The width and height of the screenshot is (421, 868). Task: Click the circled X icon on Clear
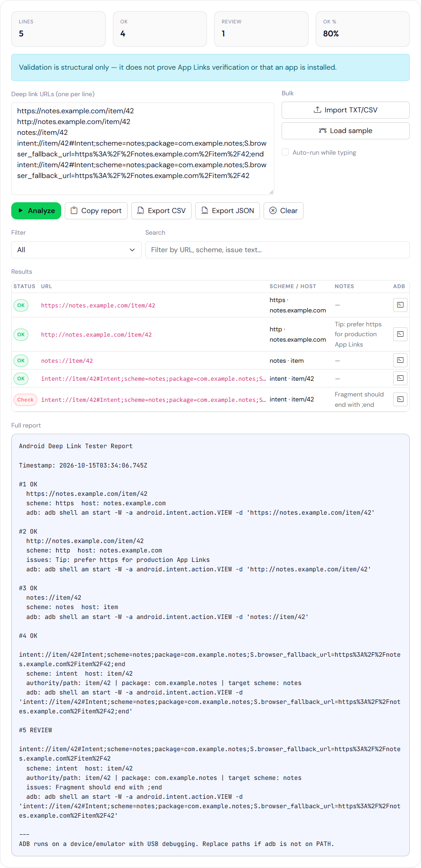[x=273, y=210]
